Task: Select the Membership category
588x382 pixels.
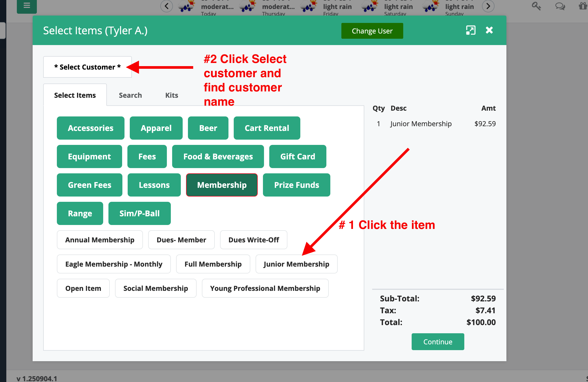Action: [222, 185]
